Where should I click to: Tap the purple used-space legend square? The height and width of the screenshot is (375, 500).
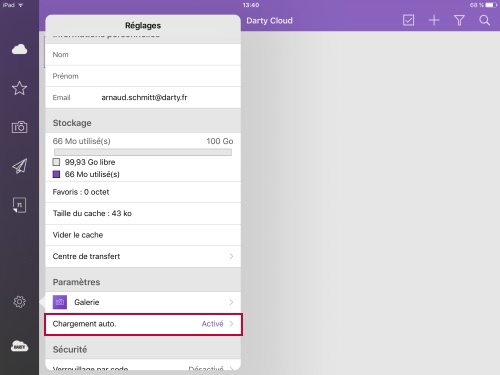(x=56, y=174)
